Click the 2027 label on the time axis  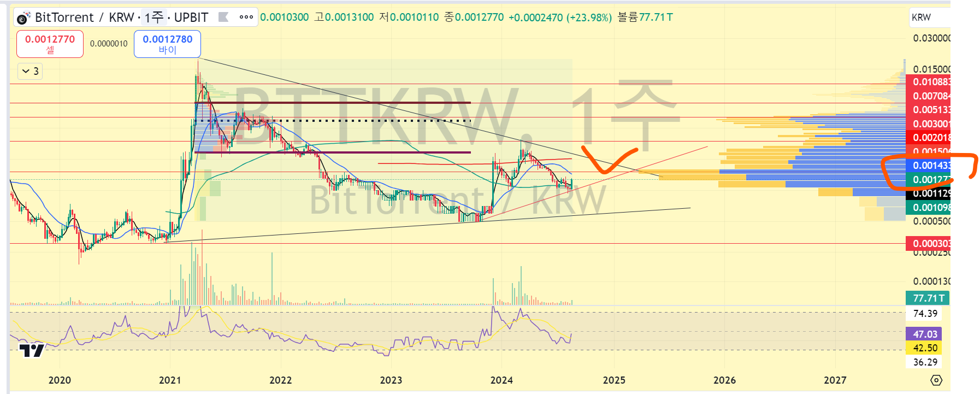[x=835, y=380]
